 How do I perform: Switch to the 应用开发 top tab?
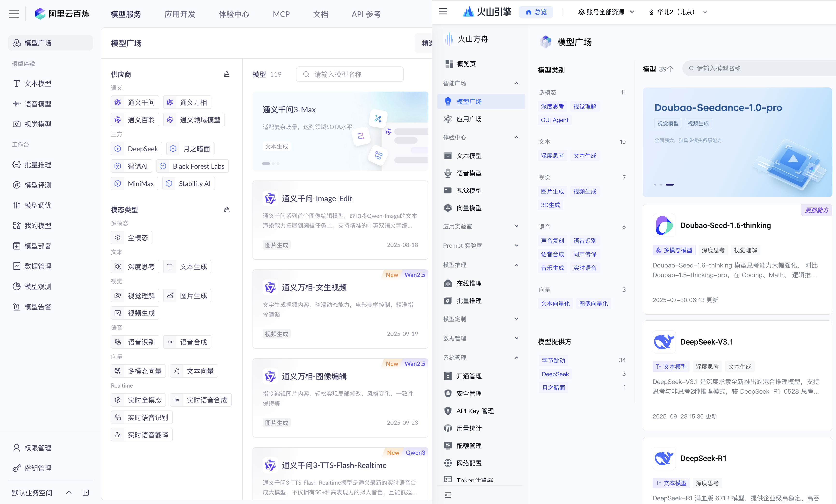click(x=180, y=14)
